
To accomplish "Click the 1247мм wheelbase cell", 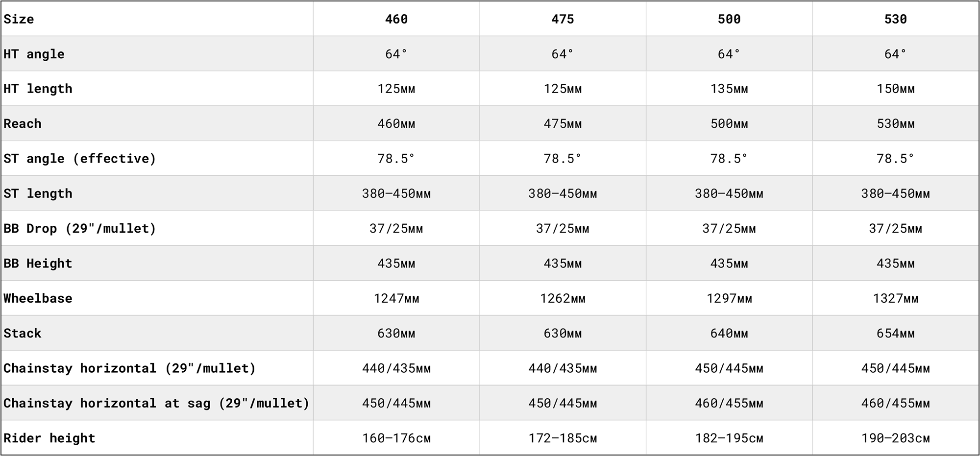I will [x=396, y=298].
